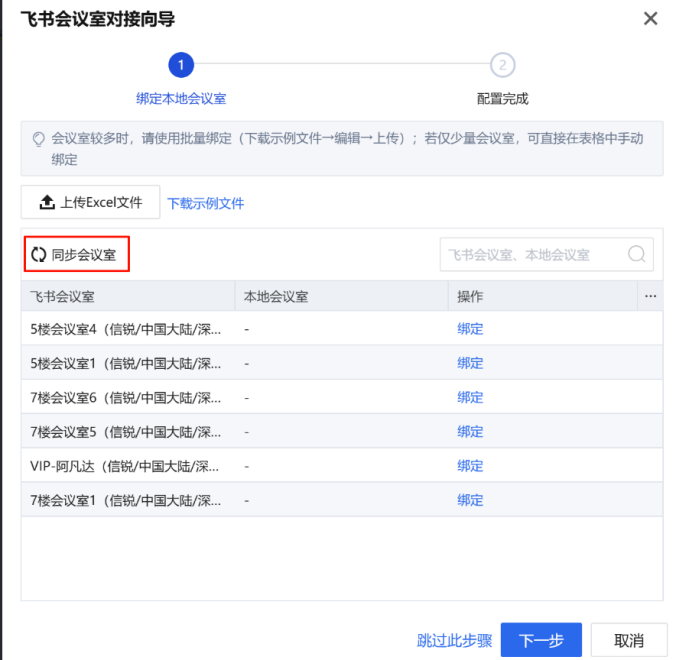Viewport: 676px width, 660px height.
Task: Focus the 飞书会议室、本地会议室 search field
Action: [533, 255]
